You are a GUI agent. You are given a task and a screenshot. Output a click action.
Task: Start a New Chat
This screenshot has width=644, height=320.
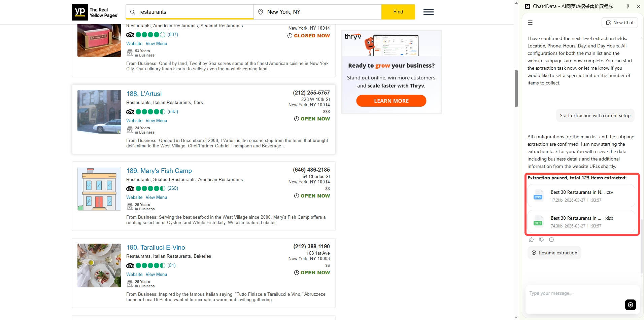coord(619,23)
